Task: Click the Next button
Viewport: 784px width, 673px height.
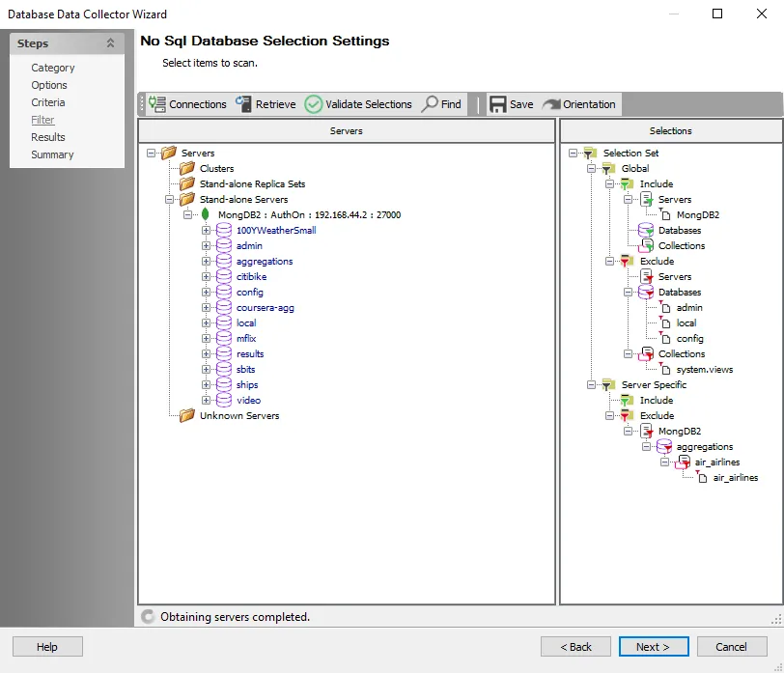Action: (654, 647)
